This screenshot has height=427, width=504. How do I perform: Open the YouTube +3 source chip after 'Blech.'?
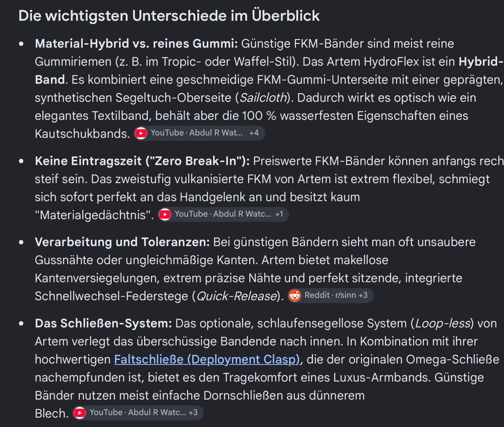138,413
